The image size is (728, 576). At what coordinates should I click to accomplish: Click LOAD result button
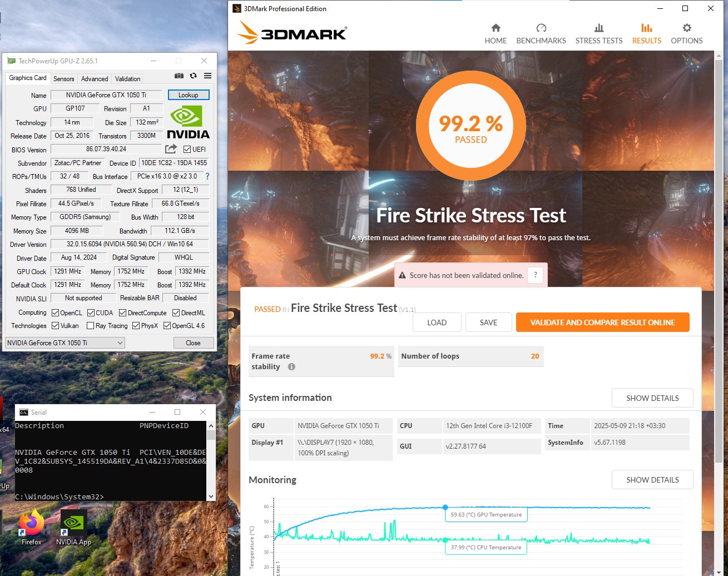click(437, 322)
